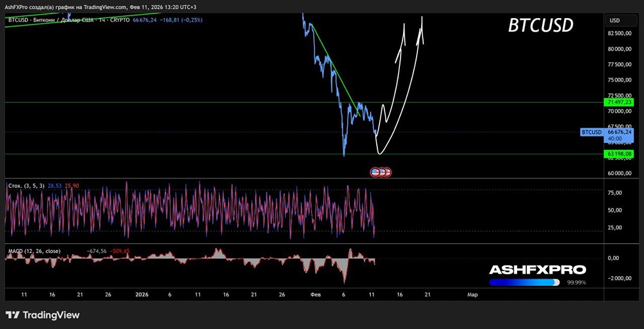This screenshot has height=329, width=644.
Task: Open the MACD (12, 26, close) indicator legend
Action: (x=34, y=251)
